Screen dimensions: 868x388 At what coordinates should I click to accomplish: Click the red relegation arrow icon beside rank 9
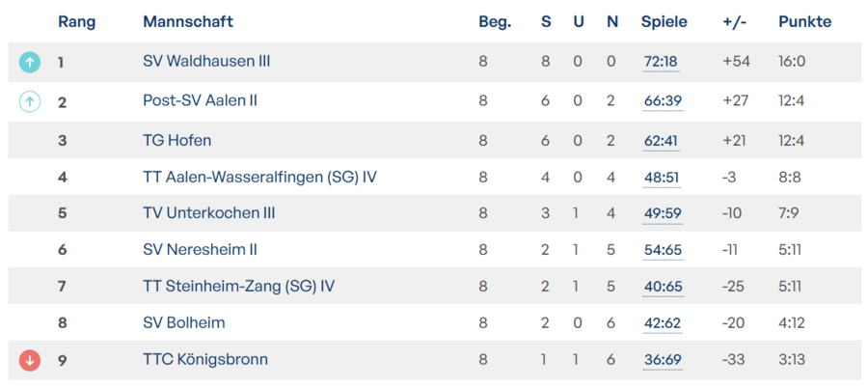pyautogui.click(x=30, y=360)
